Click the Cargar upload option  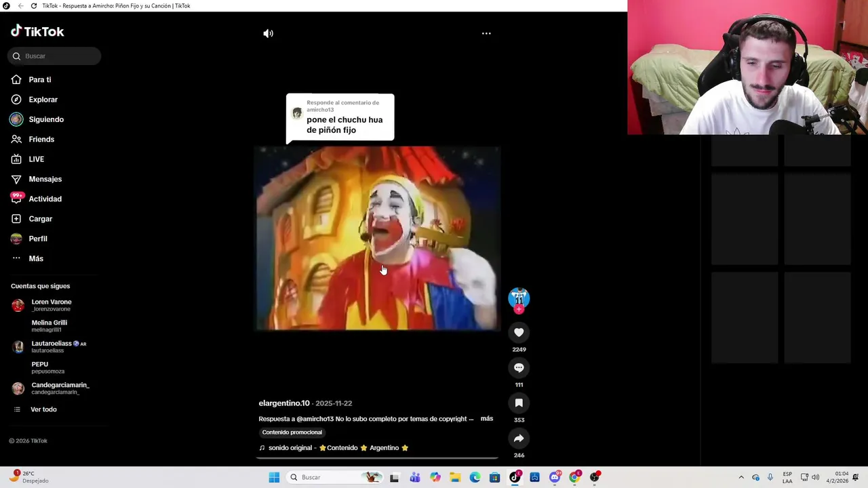(40, 219)
